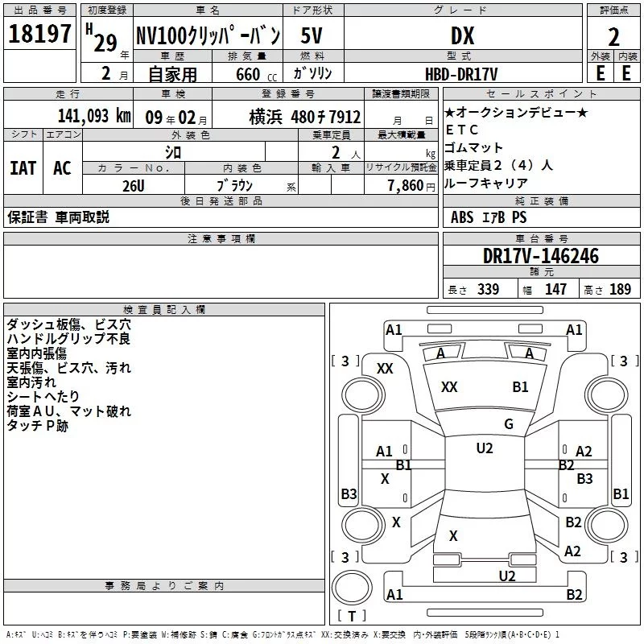Image resolution: width=644 pixels, height=644 pixels.
Task: Click the ETC sales point line
Action: coord(461,130)
